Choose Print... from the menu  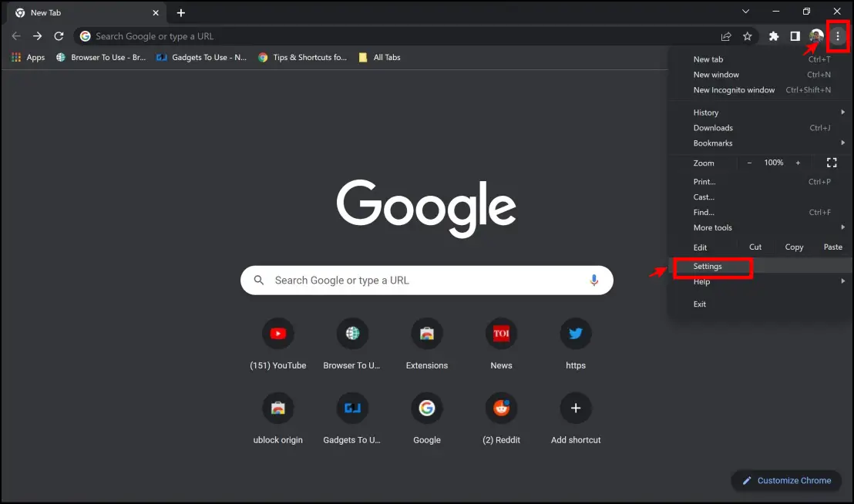(761, 182)
